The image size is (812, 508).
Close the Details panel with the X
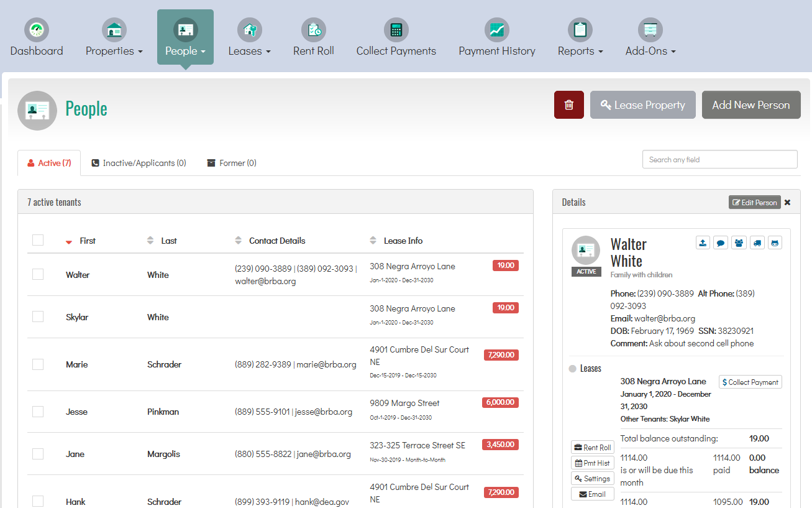point(788,203)
